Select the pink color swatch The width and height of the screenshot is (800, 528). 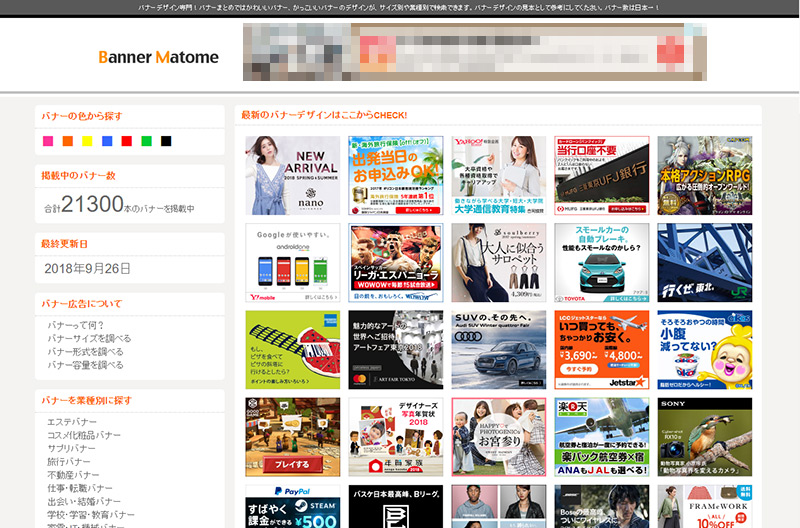(48, 141)
